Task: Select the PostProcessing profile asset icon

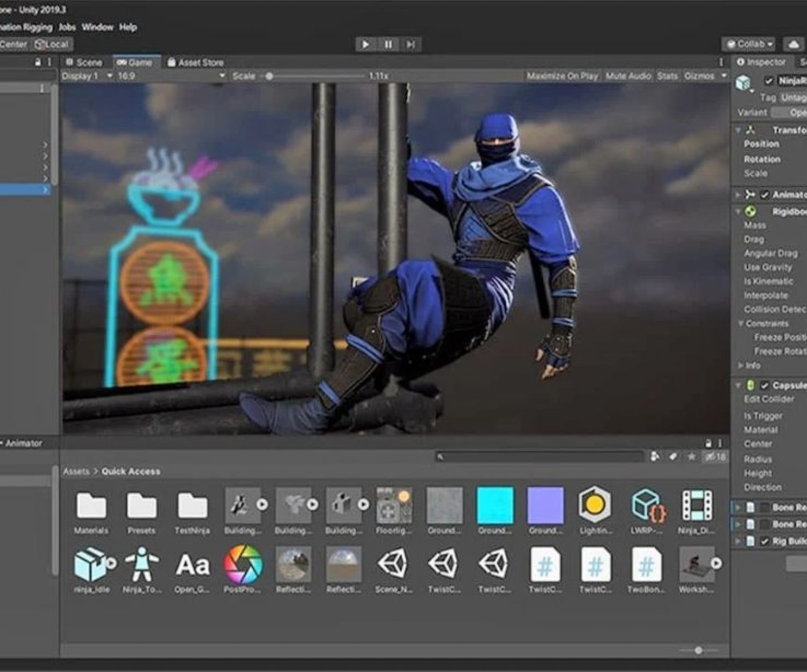Action: pyautogui.click(x=243, y=563)
